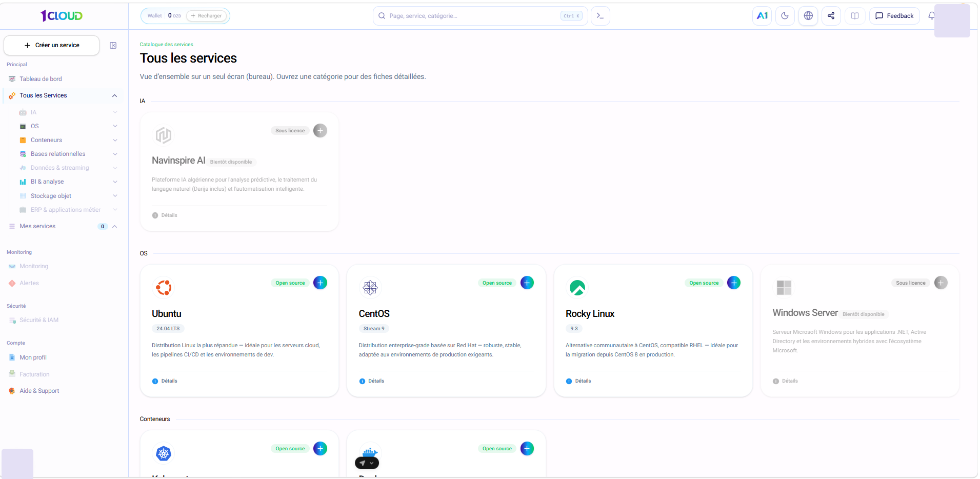
Task: Collapse Tous les Services chevron
Action: (115, 96)
